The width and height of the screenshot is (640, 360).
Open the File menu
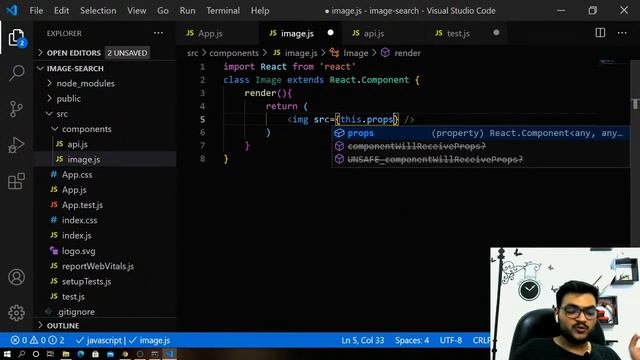pyautogui.click(x=36, y=11)
